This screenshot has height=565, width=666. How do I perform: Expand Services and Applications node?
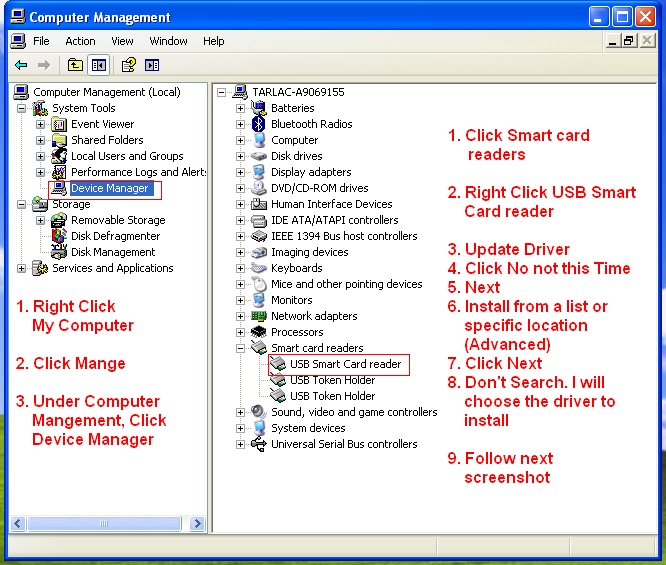[21, 268]
